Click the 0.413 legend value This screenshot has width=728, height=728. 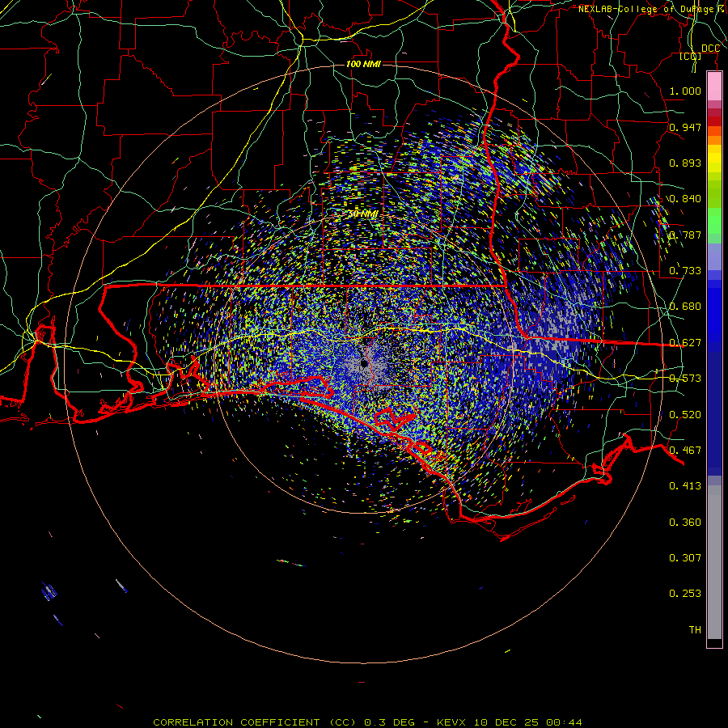pos(685,486)
